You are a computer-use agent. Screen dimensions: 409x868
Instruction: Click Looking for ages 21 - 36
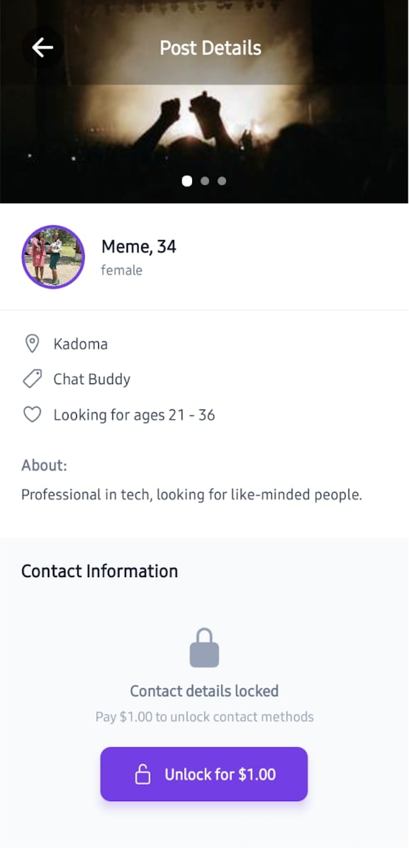[134, 415]
